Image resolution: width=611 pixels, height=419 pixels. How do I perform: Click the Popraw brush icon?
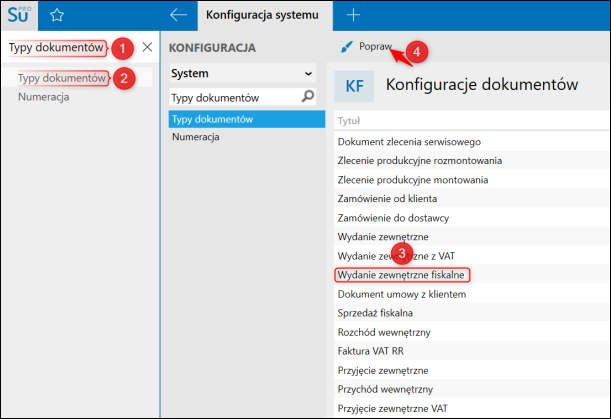click(x=346, y=47)
